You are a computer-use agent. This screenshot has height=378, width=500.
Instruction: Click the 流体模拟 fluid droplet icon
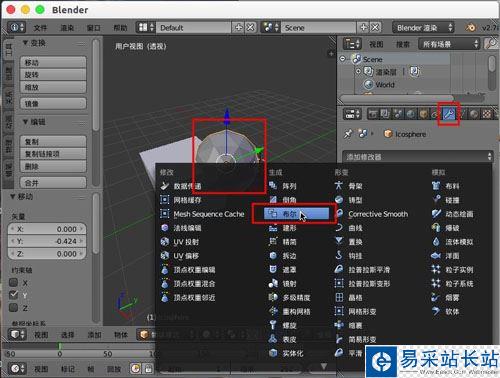click(436, 242)
